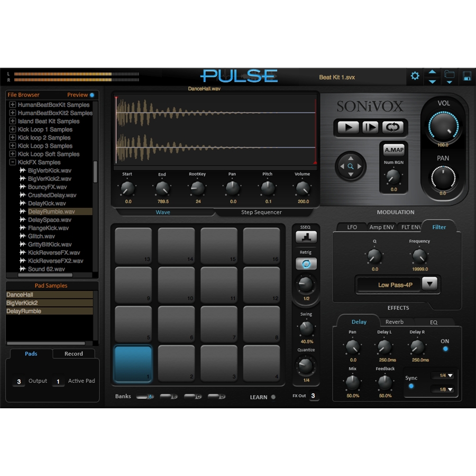Expand Island Beat Kit Samples folder
This screenshot has width=476, height=476.
click(x=13, y=121)
